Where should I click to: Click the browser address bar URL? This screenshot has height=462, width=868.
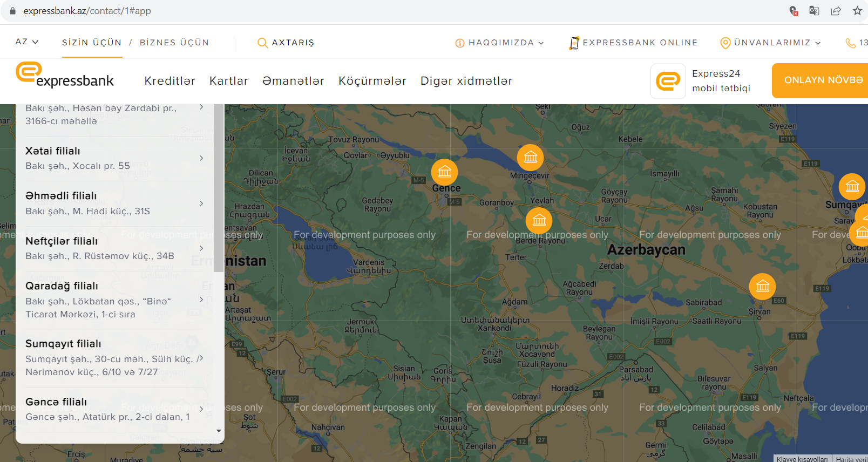(87, 11)
